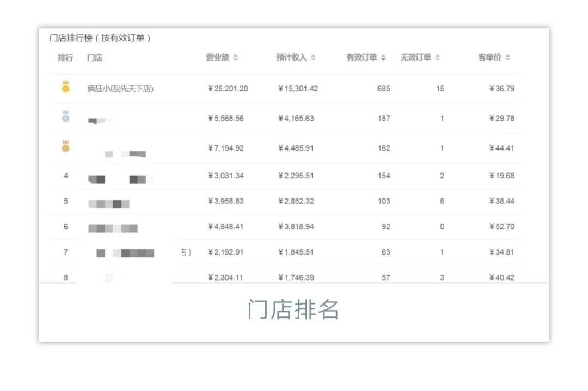Click rank number 5
Viewport: 588px width, 391px height.
pyautogui.click(x=66, y=201)
